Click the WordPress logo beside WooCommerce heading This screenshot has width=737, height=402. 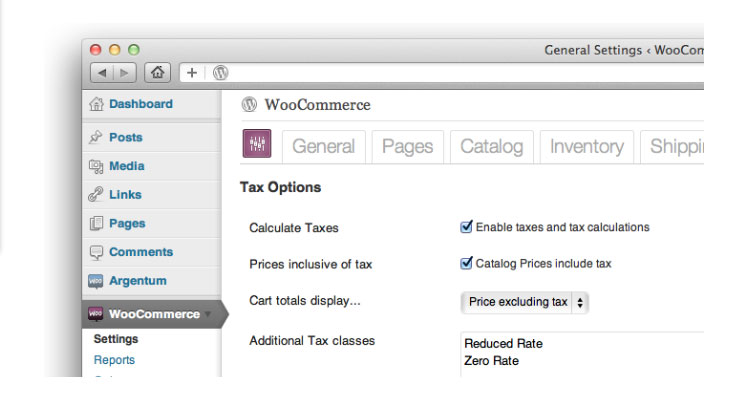[249, 105]
